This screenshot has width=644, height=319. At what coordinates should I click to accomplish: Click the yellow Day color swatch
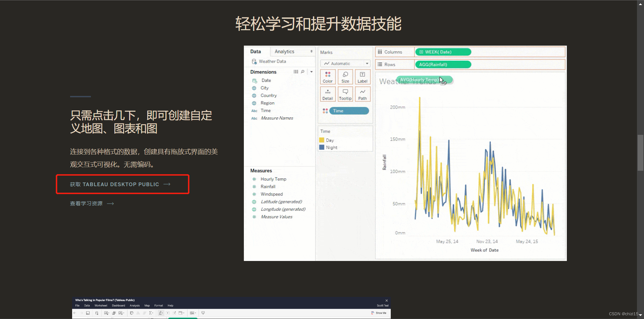click(322, 140)
